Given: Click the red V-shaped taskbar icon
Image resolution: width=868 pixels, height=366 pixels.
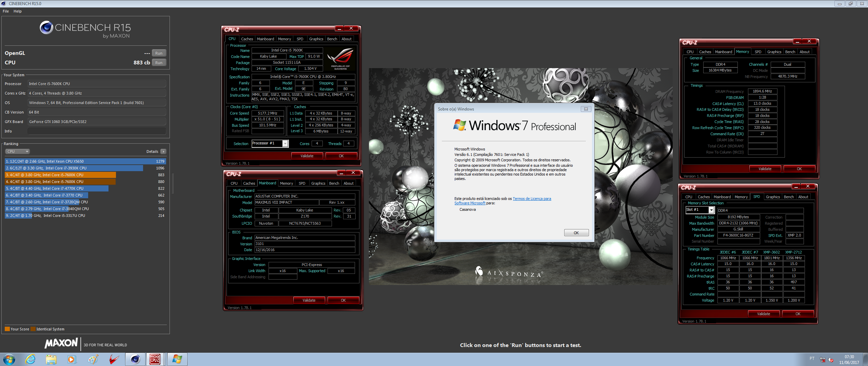Looking at the screenshot, I should pyautogui.click(x=114, y=359).
